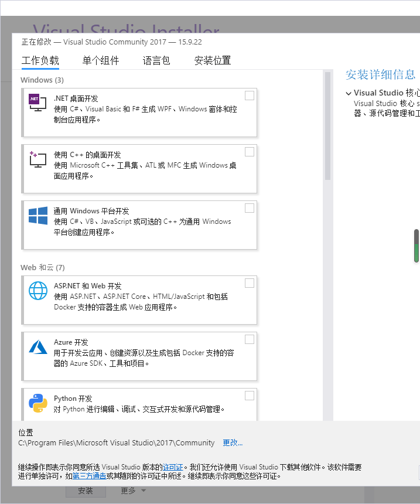The width and height of the screenshot is (420, 504).
Task: Click the green slider handle at right edge
Action: 416,246
